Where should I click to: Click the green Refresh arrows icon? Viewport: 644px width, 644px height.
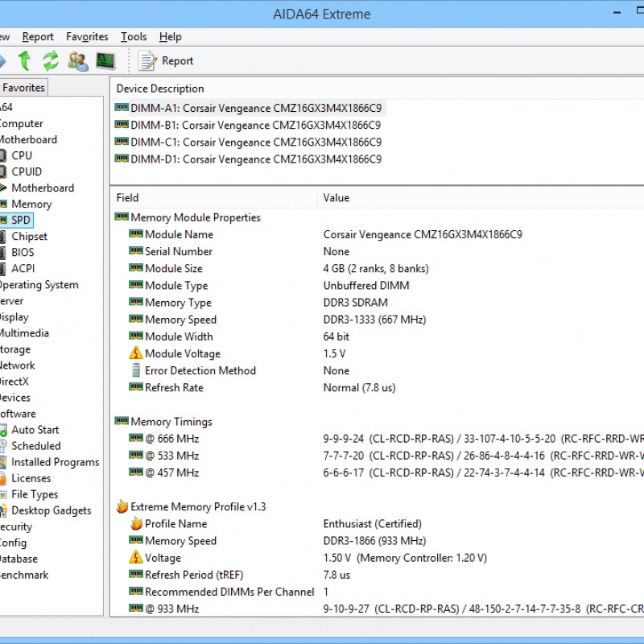[x=51, y=61]
